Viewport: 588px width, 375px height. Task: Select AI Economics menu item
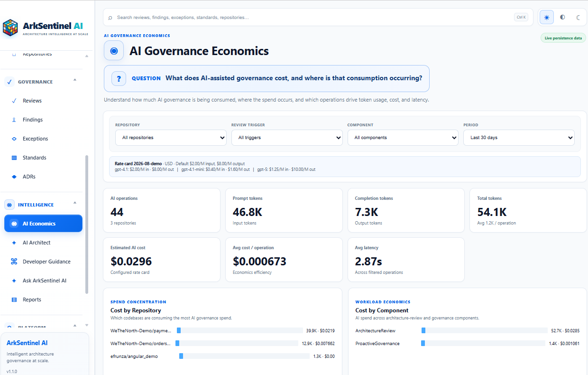click(x=43, y=224)
